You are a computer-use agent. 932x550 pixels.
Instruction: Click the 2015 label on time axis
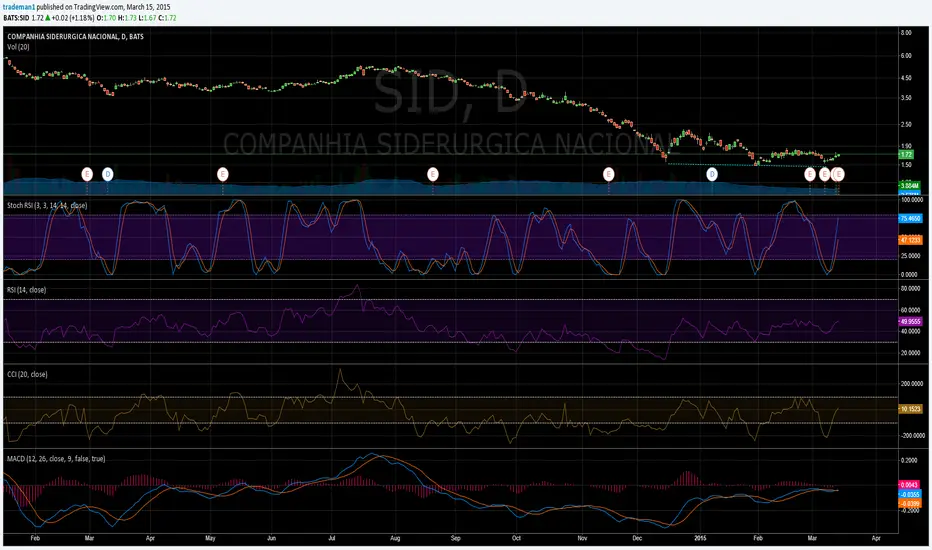click(701, 538)
